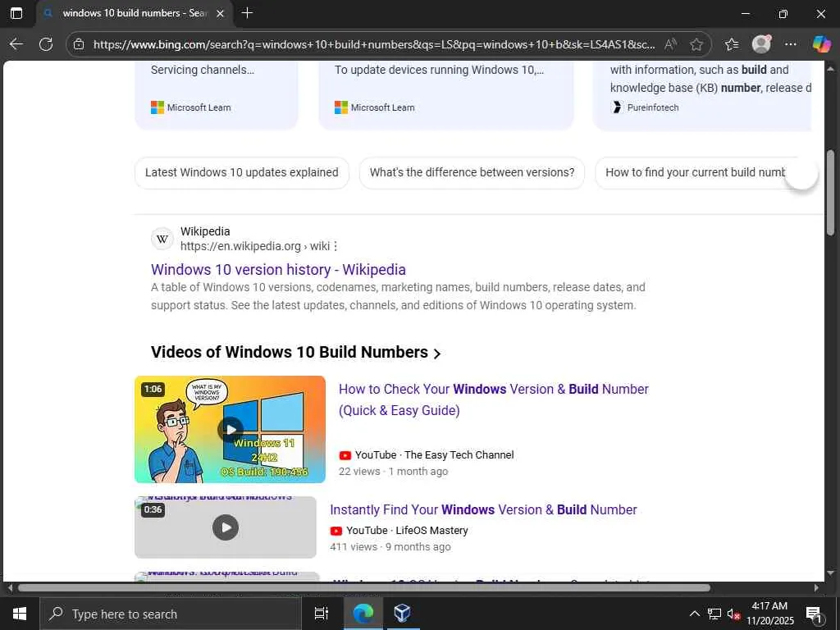Image resolution: width=840 pixels, height=630 pixels.
Task: Open Settings and more ellipsis menu
Action: pos(790,44)
